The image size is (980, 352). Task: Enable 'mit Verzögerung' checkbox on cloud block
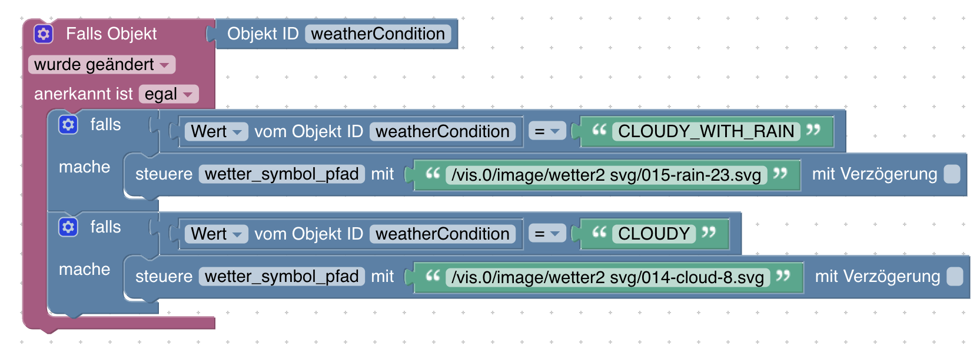click(x=955, y=276)
